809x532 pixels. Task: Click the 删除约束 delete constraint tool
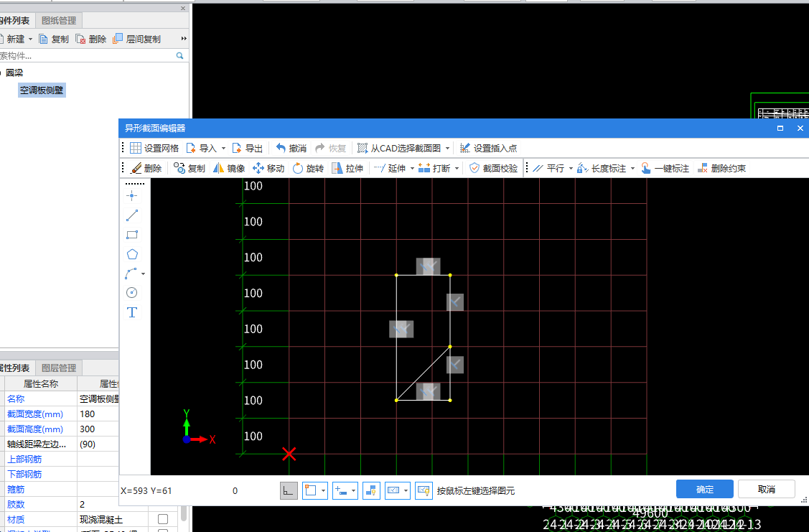pos(721,168)
